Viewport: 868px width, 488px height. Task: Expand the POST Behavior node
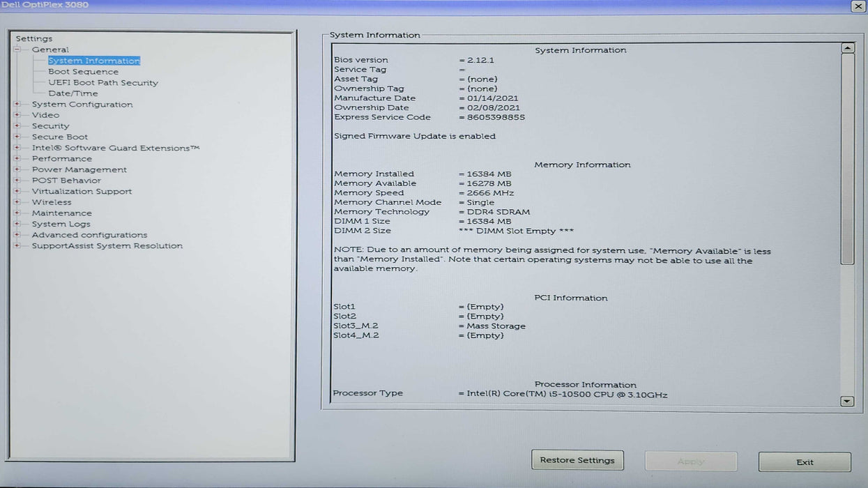pos(17,181)
